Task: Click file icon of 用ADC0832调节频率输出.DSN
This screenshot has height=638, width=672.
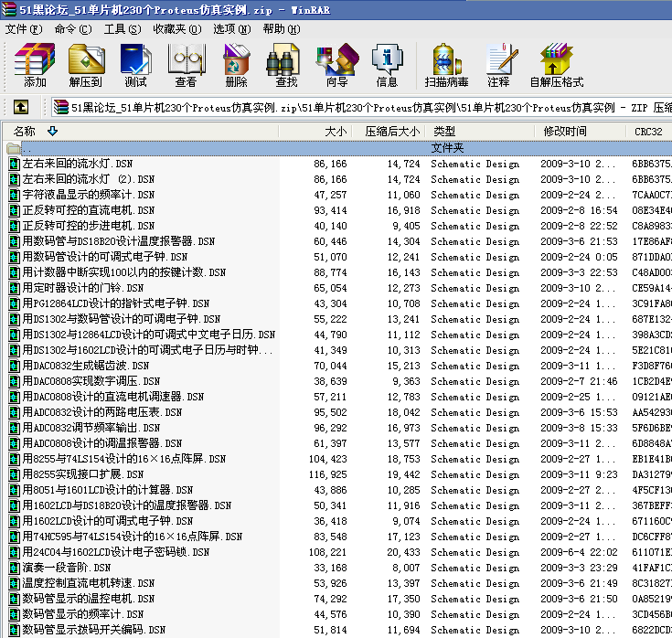Action: [x=14, y=428]
